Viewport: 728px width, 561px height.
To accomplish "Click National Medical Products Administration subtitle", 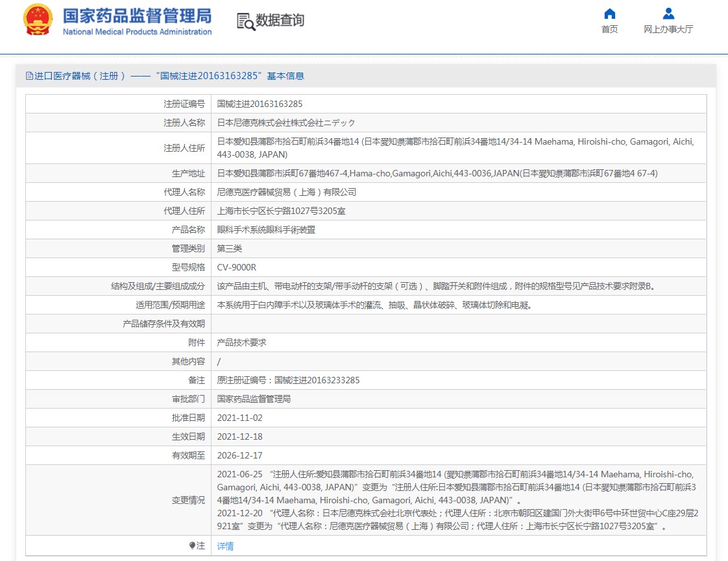I will click(x=137, y=32).
